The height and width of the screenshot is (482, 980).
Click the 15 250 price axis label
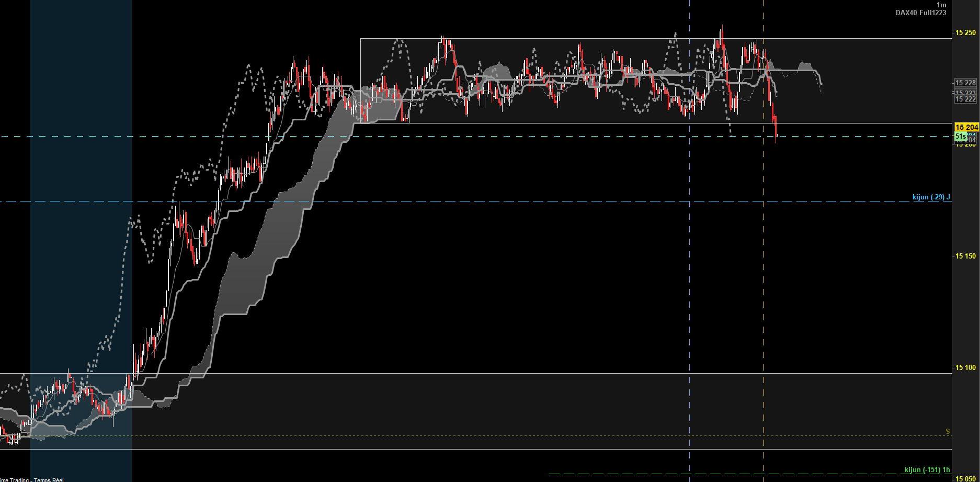[x=965, y=32]
